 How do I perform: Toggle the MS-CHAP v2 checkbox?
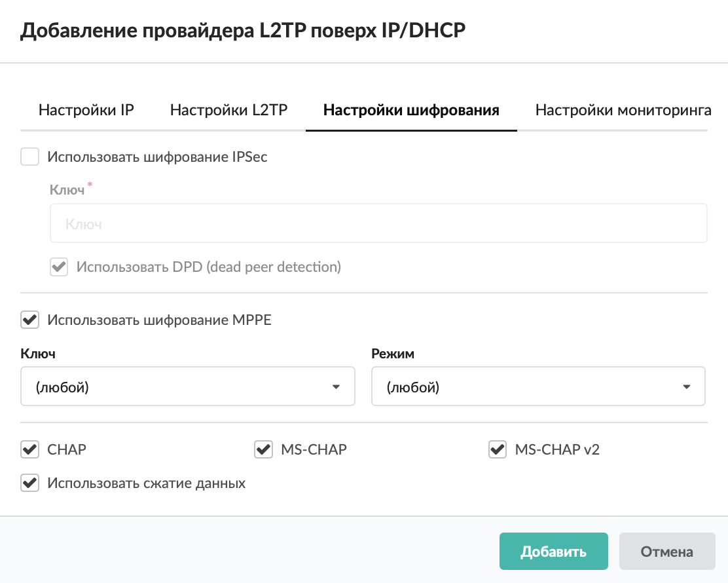coord(498,449)
